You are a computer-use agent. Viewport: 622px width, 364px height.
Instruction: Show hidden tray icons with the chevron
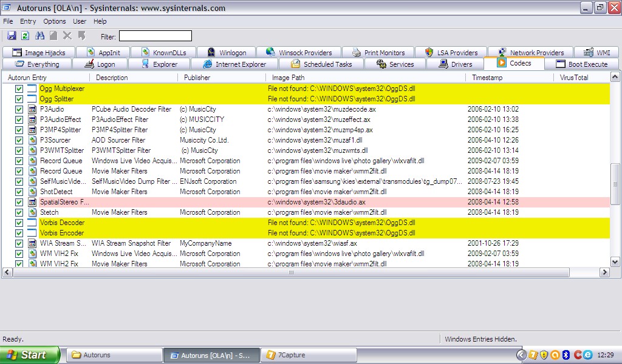[x=521, y=355]
